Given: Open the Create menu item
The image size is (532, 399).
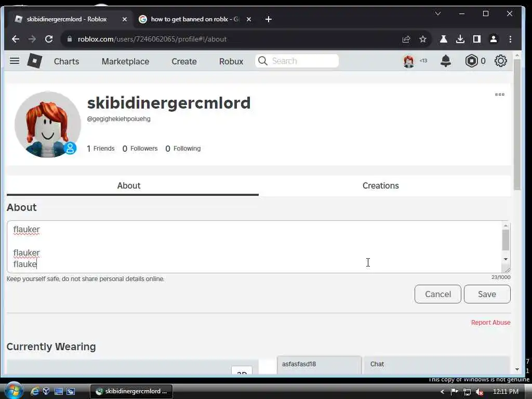Looking at the screenshot, I should (x=184, y=61).
